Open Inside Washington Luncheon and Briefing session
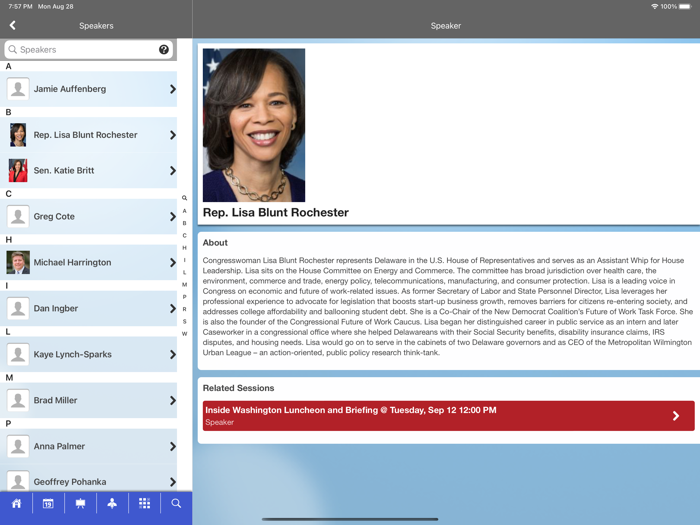The width and height of the screenshot is (700, 525). (448, 416)
